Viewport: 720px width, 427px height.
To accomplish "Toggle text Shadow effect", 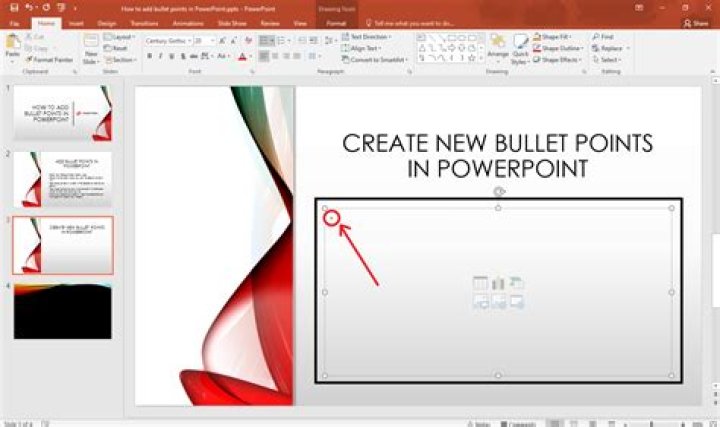I will 183,56.
